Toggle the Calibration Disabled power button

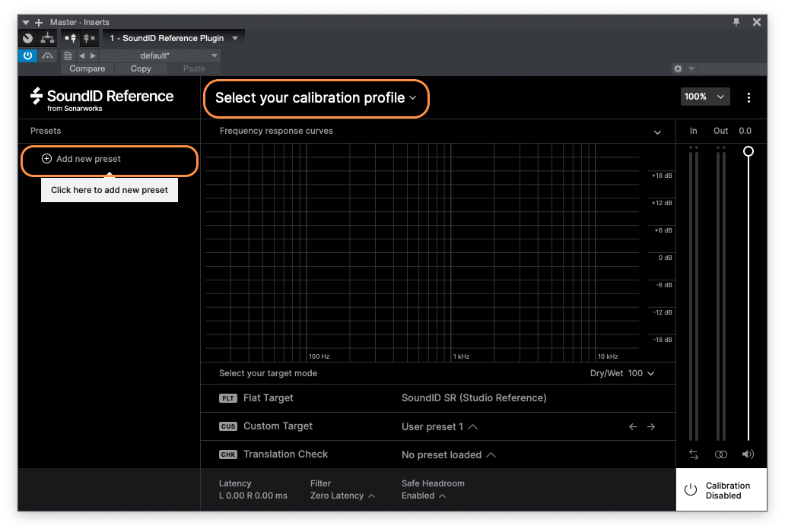[x=691, y=490]
